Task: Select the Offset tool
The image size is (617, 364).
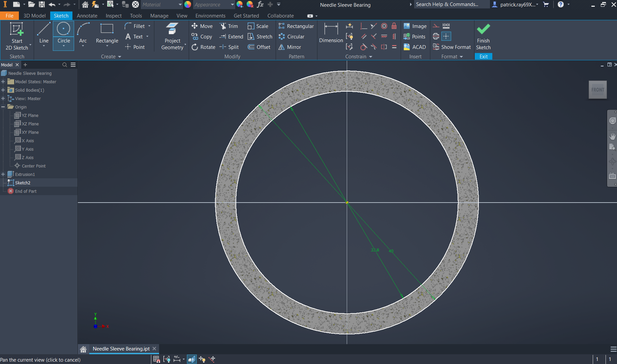Action: pos(259,47)
